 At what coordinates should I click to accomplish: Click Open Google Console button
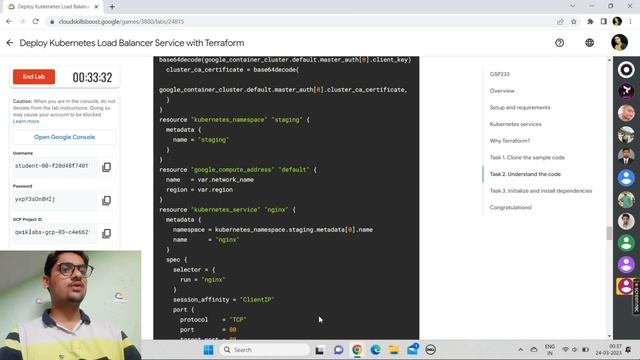pos(64,137)
